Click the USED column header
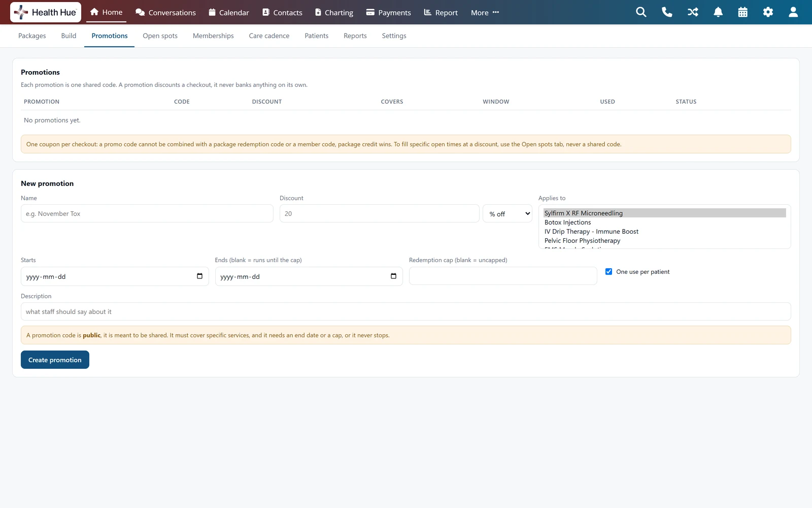This screenshot has width=812, height=508. point(607,102)
